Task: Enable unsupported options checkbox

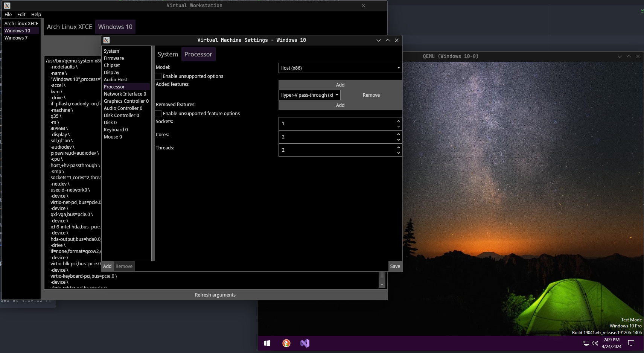Action: [x=158, y=76]
